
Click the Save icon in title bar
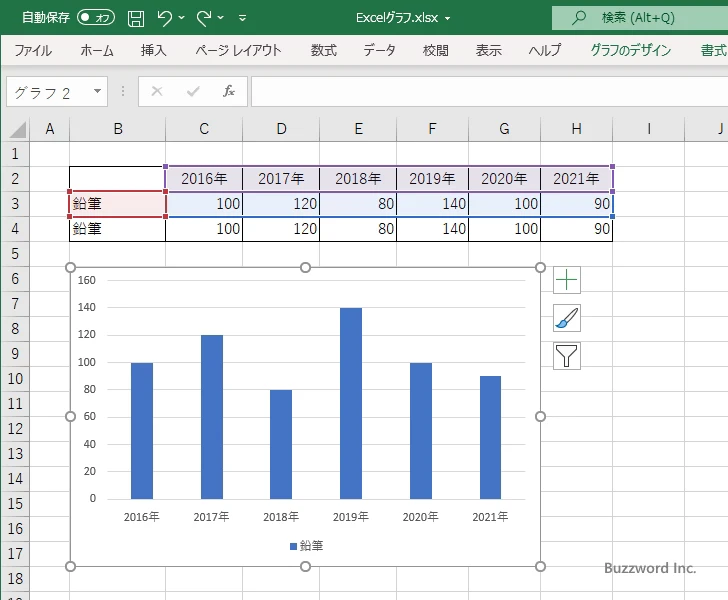tap(136, 18)
